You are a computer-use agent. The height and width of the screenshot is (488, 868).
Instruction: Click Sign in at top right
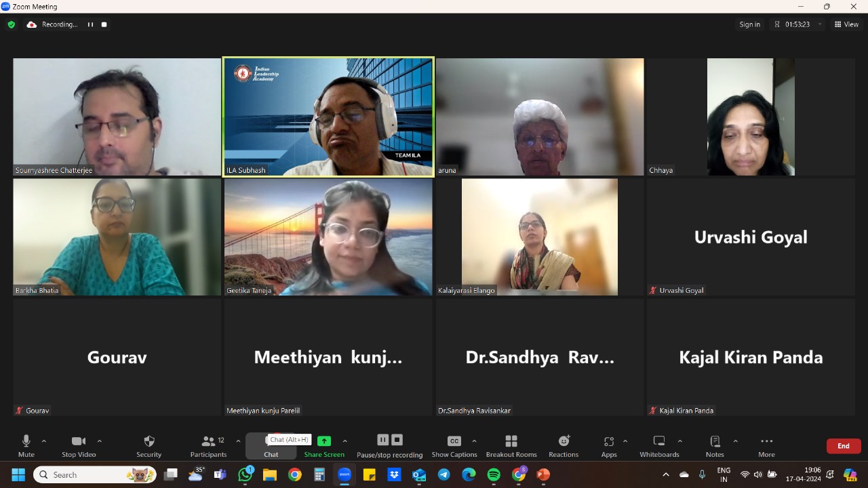click(749, 24)
